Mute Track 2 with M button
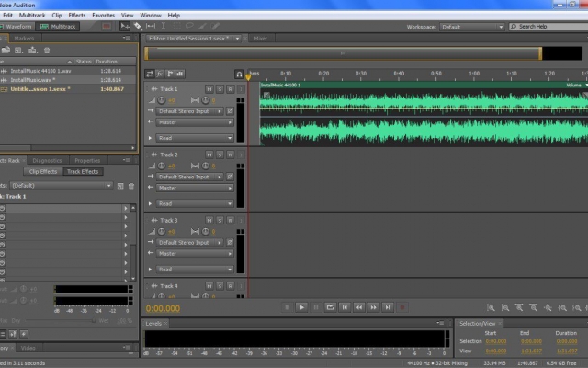The width and height of the screenshot is (588, 368). (209, 155)
